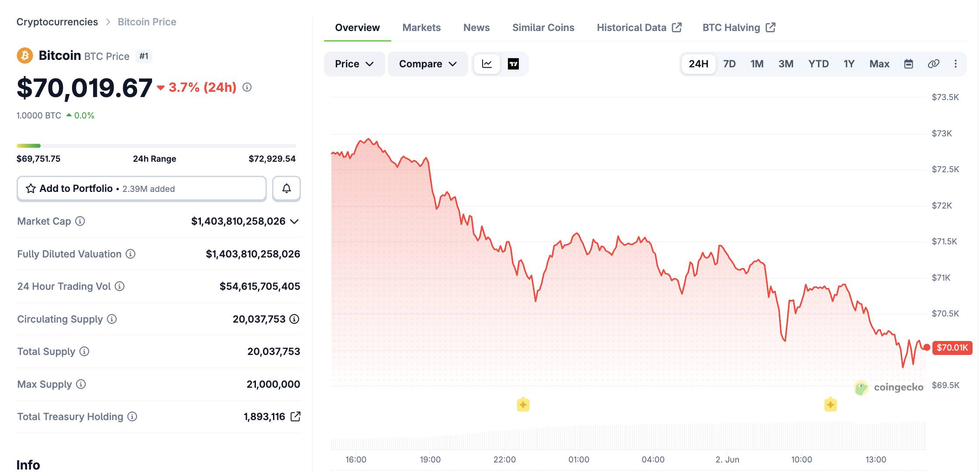
Task: Click the Market Cap info icon
Action: tap(80, 221)
